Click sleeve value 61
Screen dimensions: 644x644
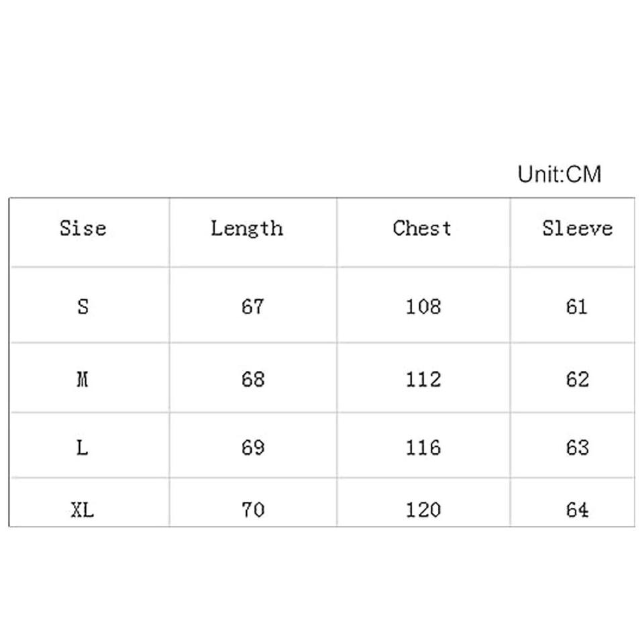pos(577,307)
